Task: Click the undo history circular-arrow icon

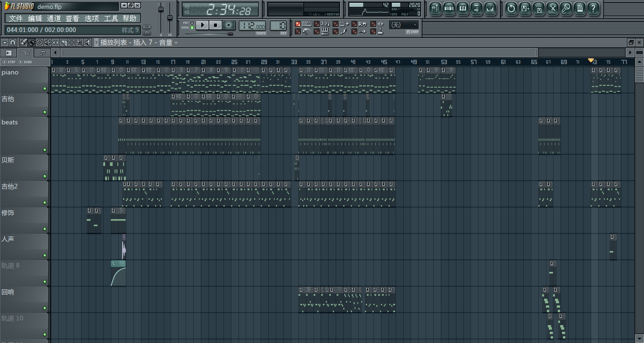Action: click(x=511, y=8)
